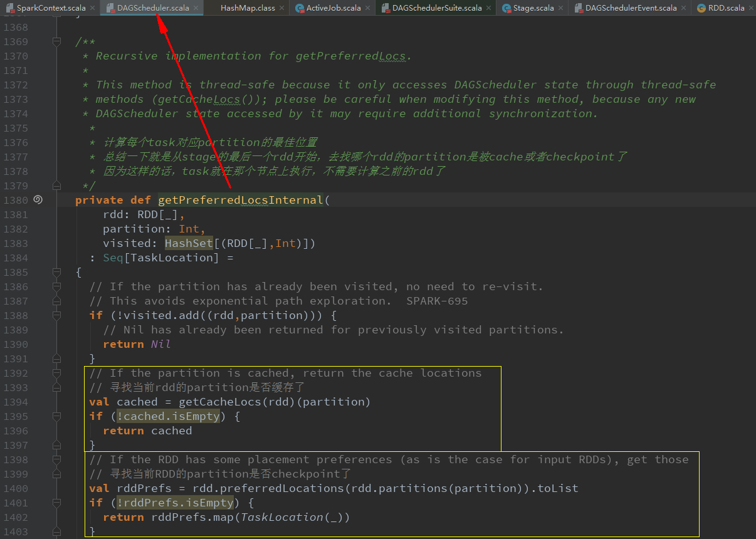Click the fold end marker at line 1403
The width and height of the screenshot is (756, 539).
coord(57,531)
